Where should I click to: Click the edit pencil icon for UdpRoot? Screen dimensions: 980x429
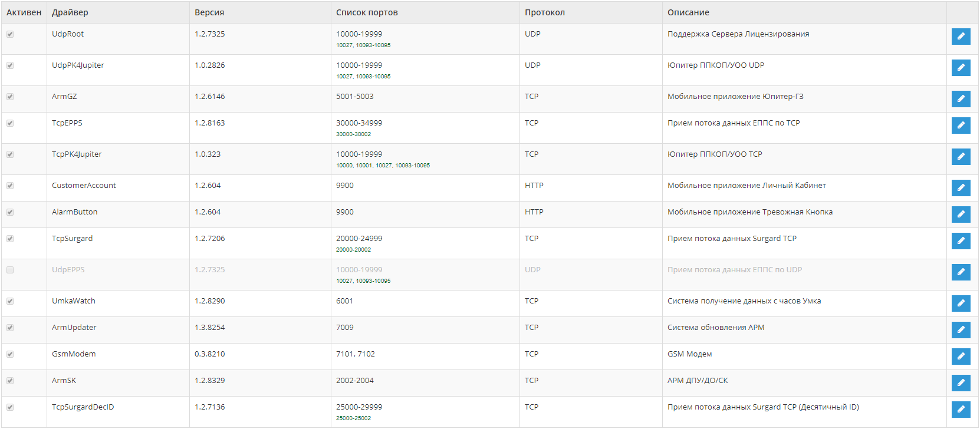pos(961,37)
